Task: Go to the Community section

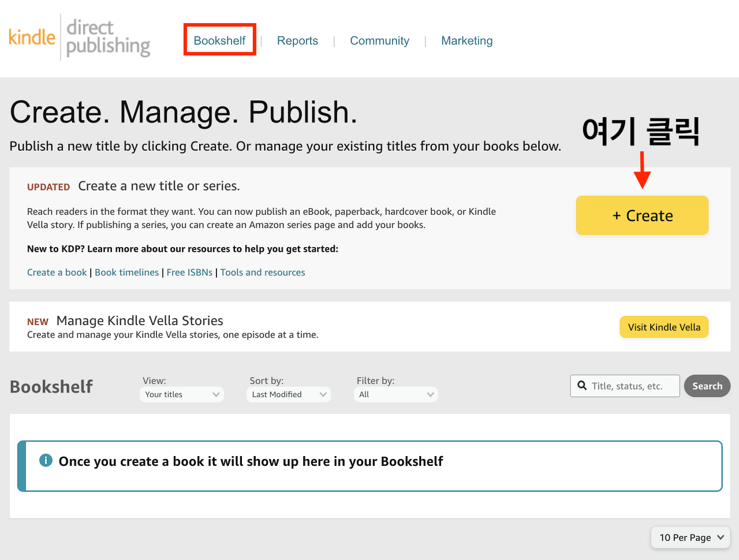Action: click(379, 40)
